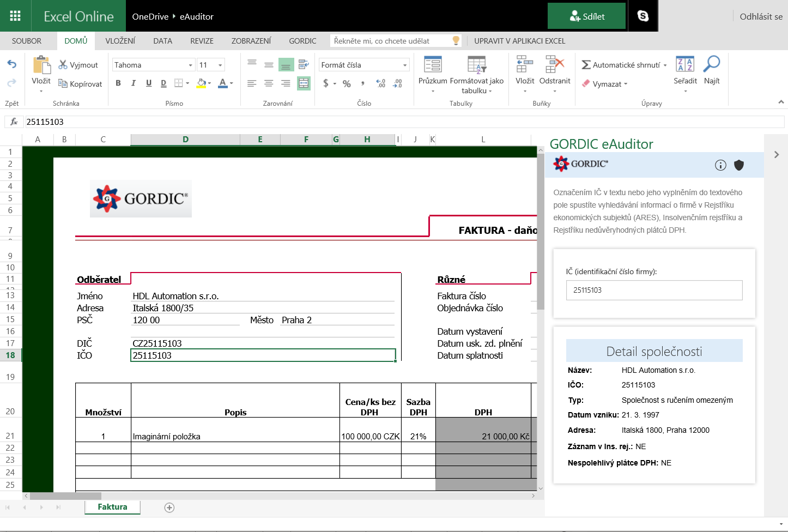This screenshot has width=788, height=532.
Task: Open Formátovat jako tabulku
Action: [x=477, y=74]
